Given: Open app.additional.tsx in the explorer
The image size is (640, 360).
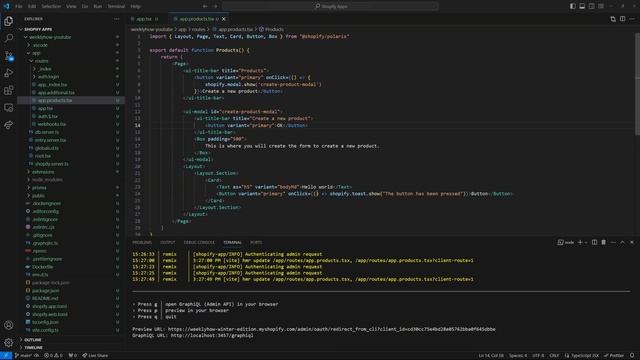Looking at the screenshot, I should click(56, 93).
